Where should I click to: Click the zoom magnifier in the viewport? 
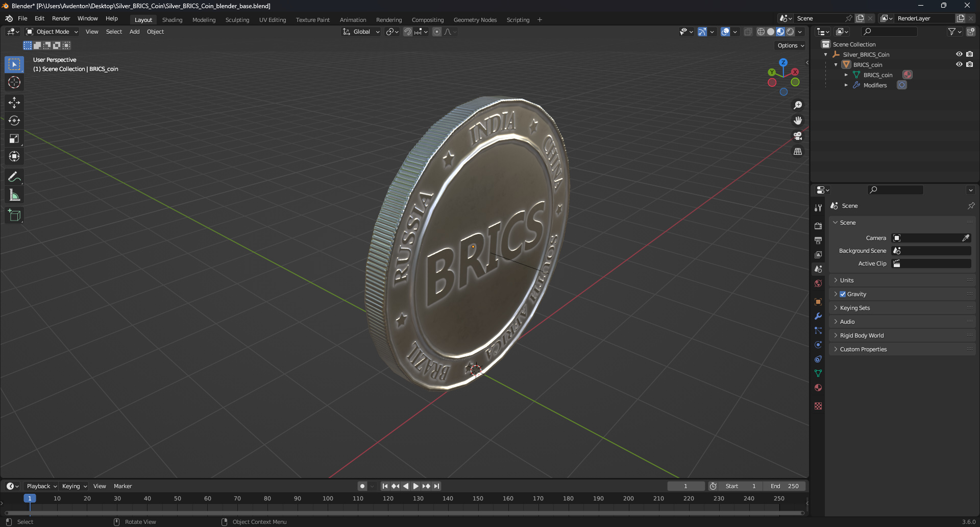(798, 105)
